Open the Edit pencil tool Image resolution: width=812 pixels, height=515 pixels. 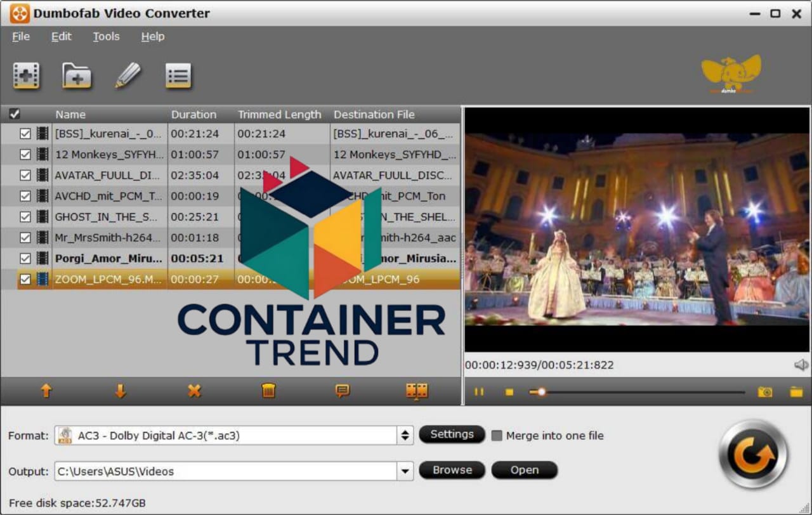coord(128,75)
